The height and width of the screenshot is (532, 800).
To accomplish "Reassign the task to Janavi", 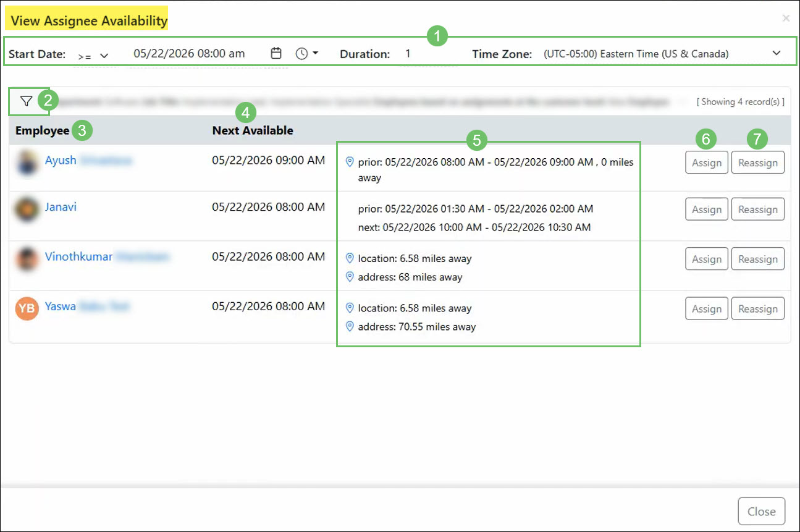I will pos(758,209).
